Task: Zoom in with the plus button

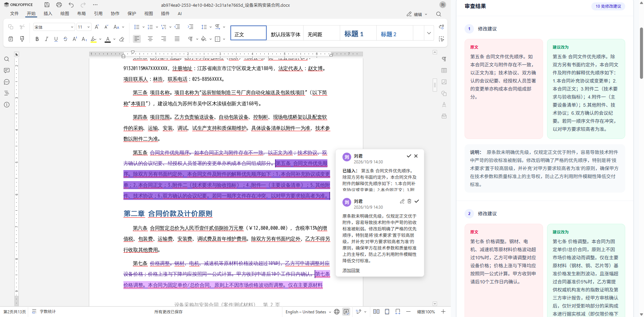Action: click(443, 312)
